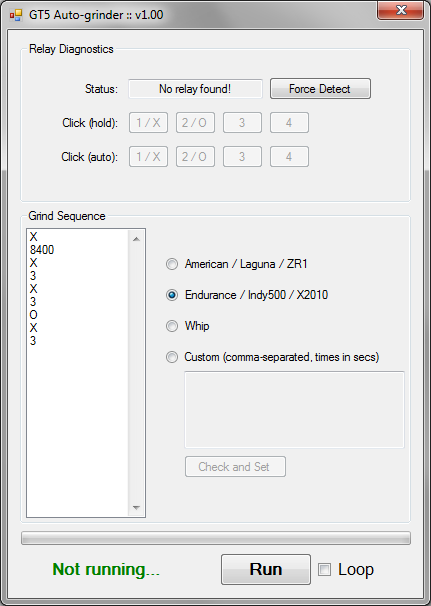
Task: Click auto-row relay button 4
Action: 289,157
